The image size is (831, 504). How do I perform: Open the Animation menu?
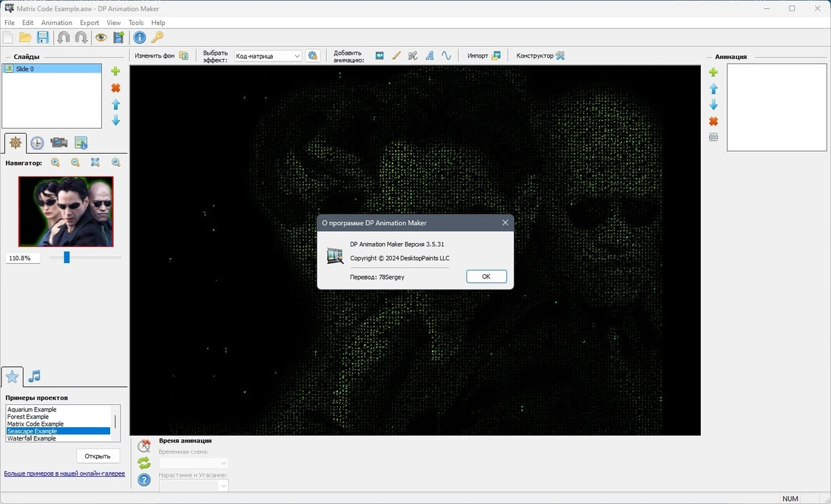(57, 23)
